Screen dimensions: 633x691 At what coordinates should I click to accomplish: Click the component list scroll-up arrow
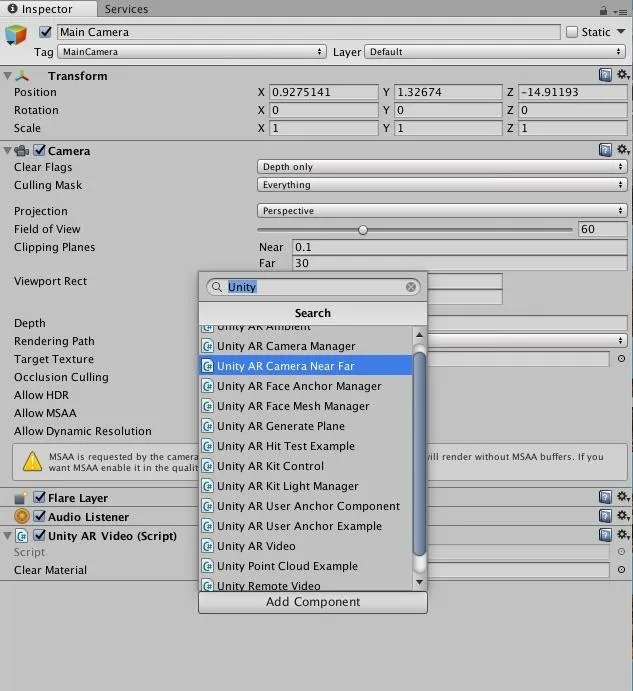click(x=420, y=335)
